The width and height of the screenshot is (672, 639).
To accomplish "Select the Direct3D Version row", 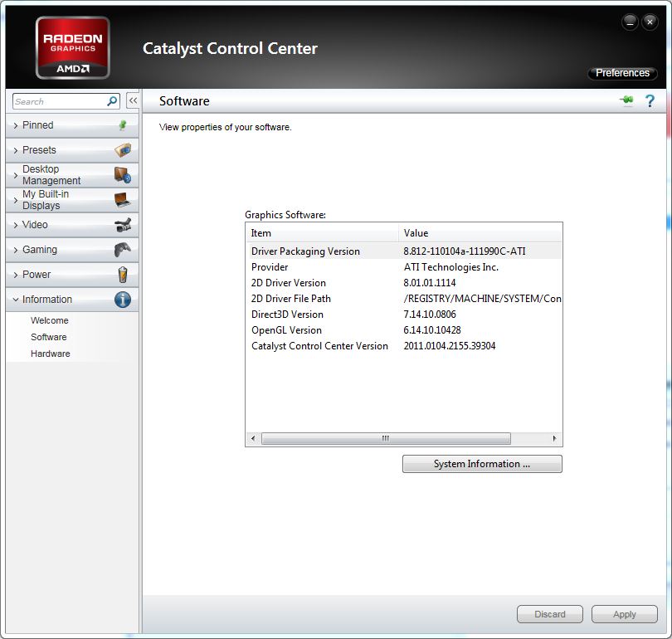I will click(x=404, y=315).
